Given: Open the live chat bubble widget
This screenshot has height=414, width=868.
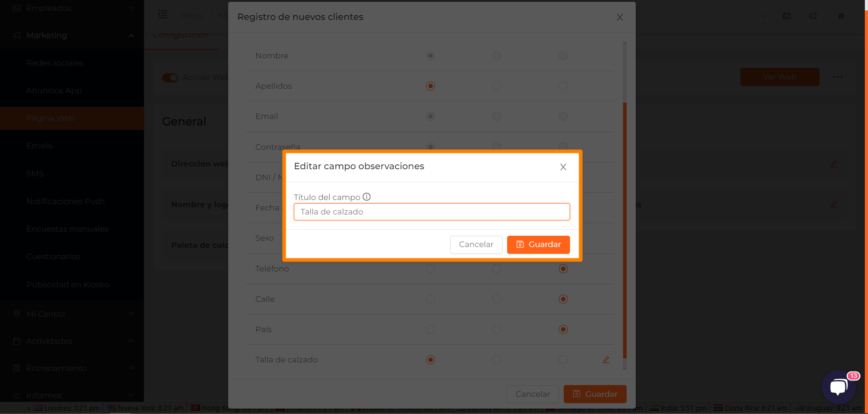Looking at the screenshot, I should [839, 387].
